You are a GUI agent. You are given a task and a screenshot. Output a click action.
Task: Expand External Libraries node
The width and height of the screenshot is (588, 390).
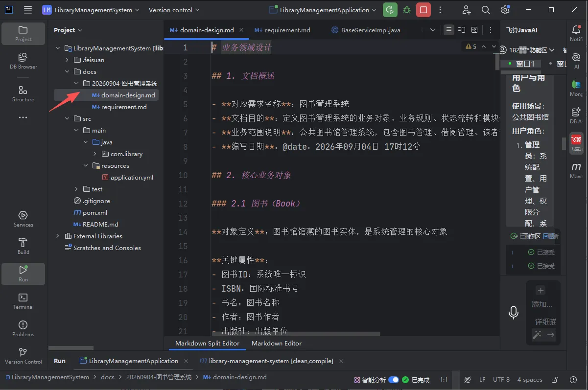58,236
